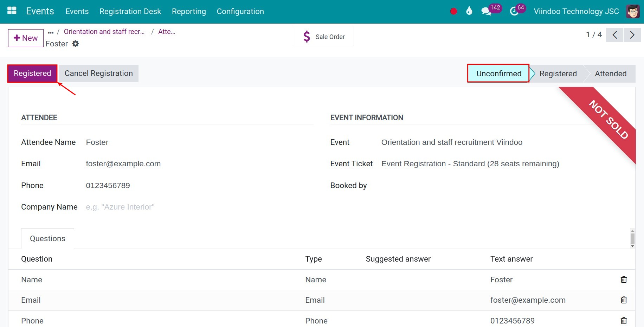Open Sale Order via the dollar icon

323,37
